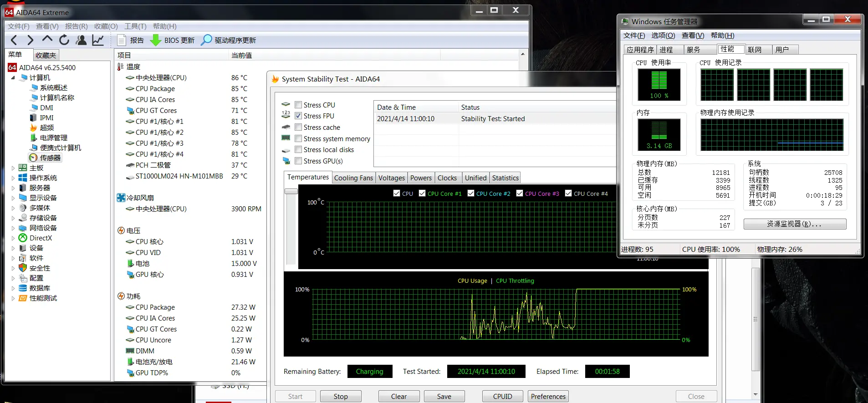Screen dimensions: 868x403
Task: Click the DirectX Xbox icon in tree
Action: [x=23, y=238]
